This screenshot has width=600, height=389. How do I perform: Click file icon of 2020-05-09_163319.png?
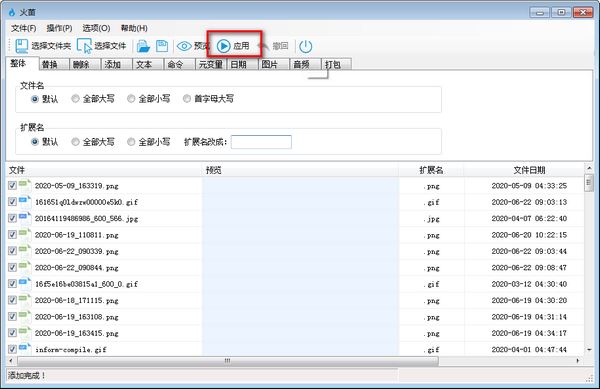pos(25,185)
